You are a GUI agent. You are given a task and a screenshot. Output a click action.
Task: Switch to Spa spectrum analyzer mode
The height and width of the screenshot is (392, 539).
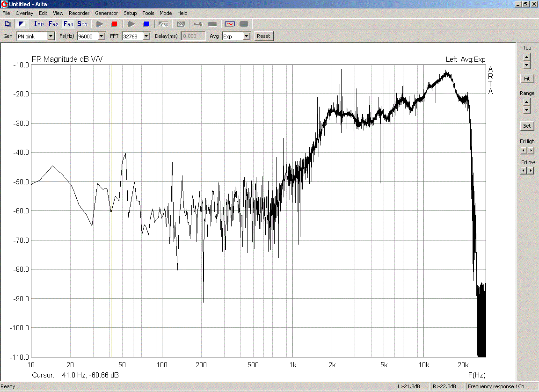point(82,24)
